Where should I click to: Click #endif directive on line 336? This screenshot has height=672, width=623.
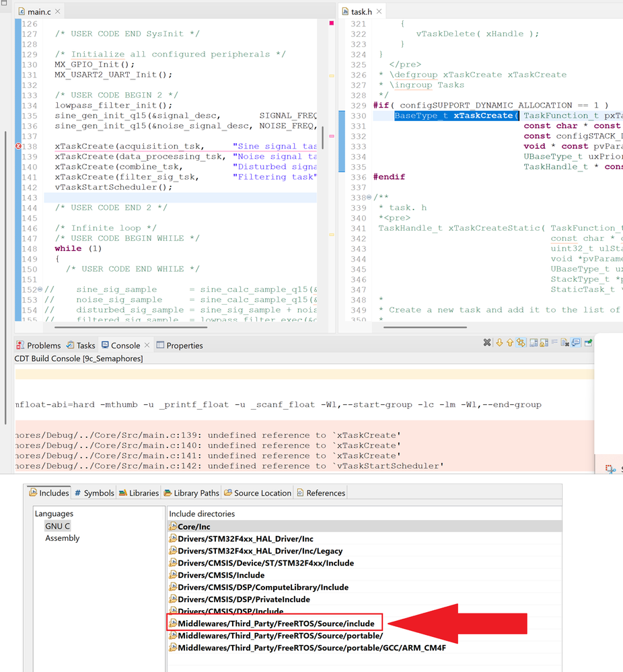click(x=389, y=177)
